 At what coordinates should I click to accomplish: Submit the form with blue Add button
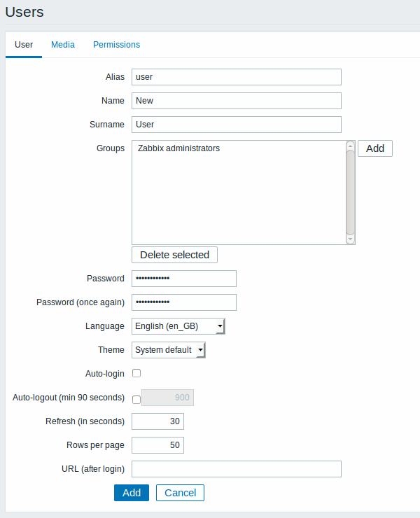tap(132, 493)
